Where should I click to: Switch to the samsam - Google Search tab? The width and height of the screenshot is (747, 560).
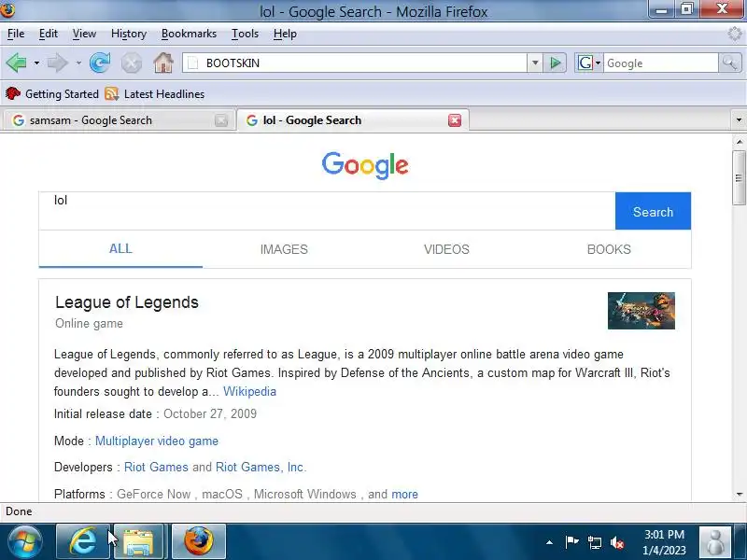tap(118, 120)
